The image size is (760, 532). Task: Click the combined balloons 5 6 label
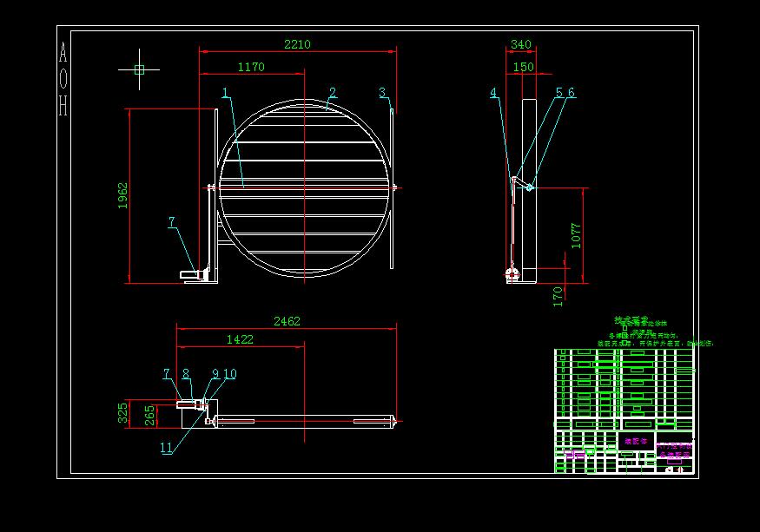click(x=565, y=90)
